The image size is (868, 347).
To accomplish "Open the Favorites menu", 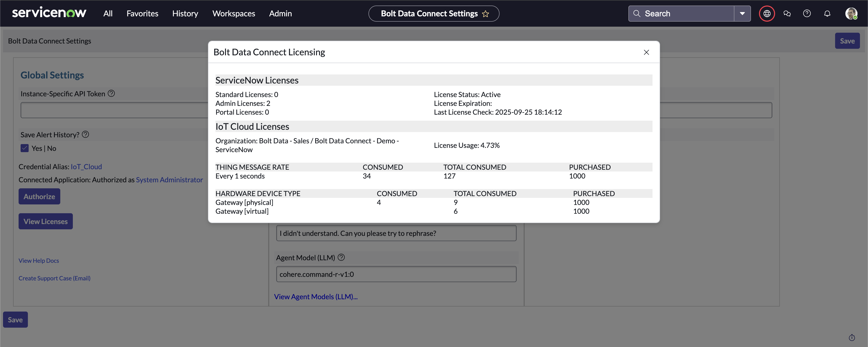I will tap(142, 14).
